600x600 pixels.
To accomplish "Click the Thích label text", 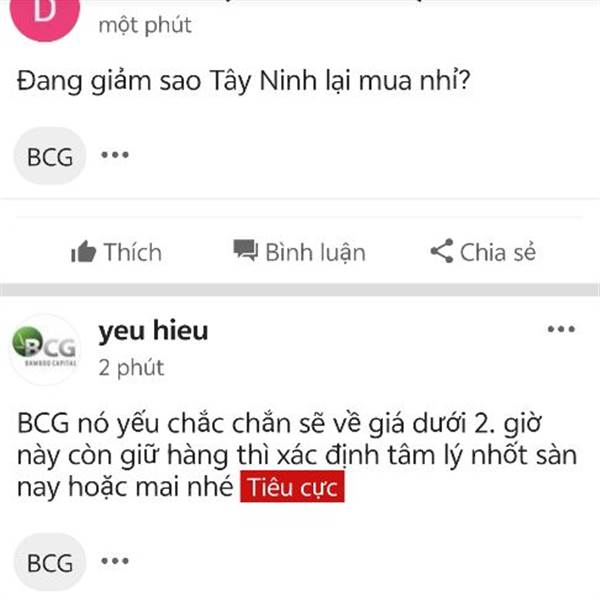I will tap(133, 252).
